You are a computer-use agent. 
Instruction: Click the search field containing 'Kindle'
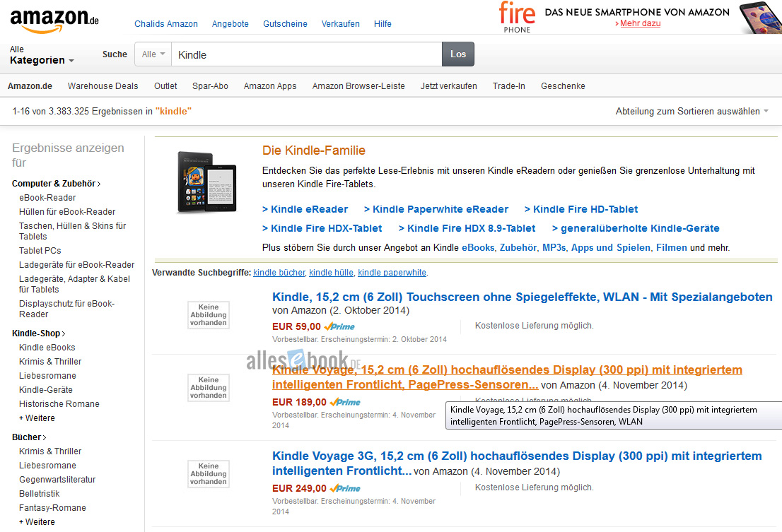(x=306, y=54)
